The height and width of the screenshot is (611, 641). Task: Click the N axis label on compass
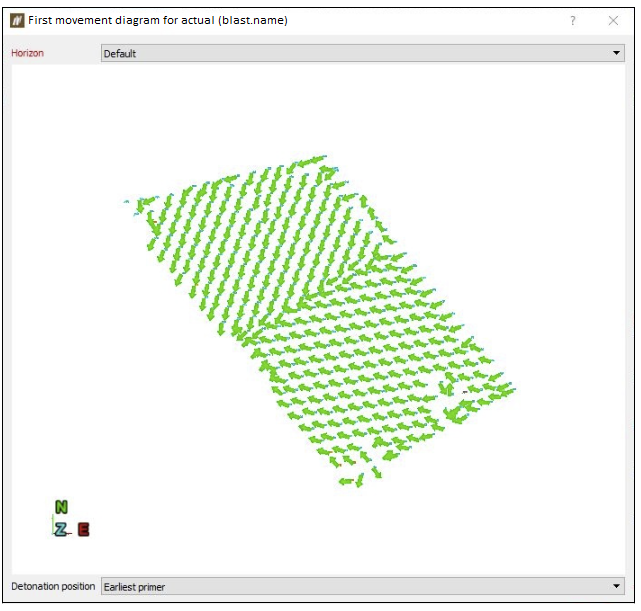click(x=61, y=507)
